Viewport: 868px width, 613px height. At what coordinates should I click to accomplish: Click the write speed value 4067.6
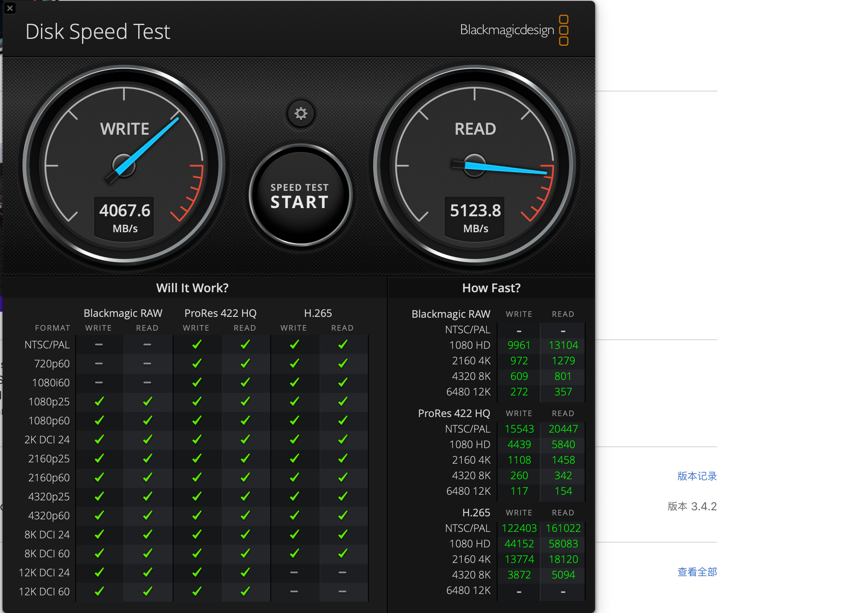point(125,211)
